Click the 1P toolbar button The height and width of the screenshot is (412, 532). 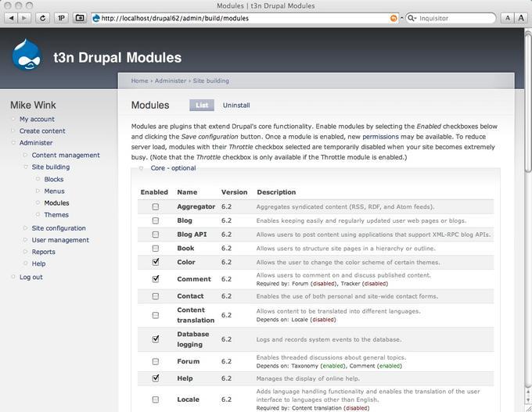(x=61, y=18)
